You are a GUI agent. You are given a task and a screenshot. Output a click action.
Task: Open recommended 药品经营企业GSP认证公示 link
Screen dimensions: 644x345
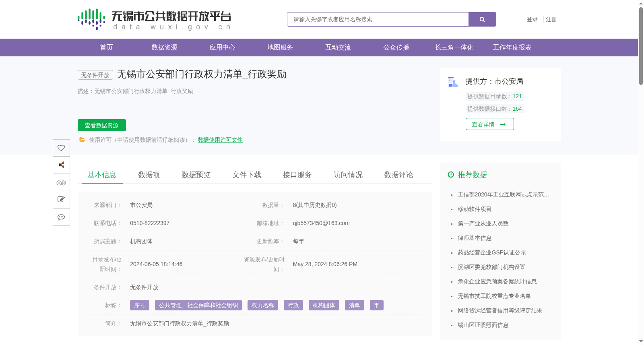tap(492, 252)
